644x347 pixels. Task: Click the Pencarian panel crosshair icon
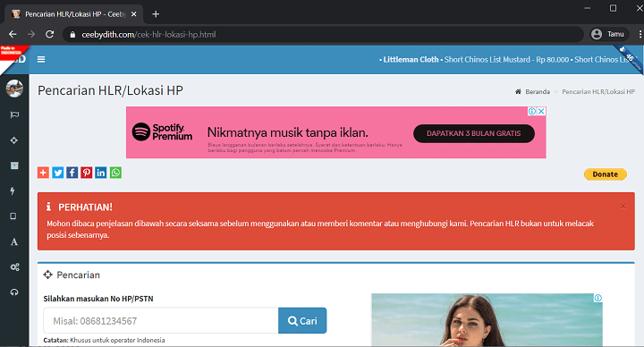(48, 275)
